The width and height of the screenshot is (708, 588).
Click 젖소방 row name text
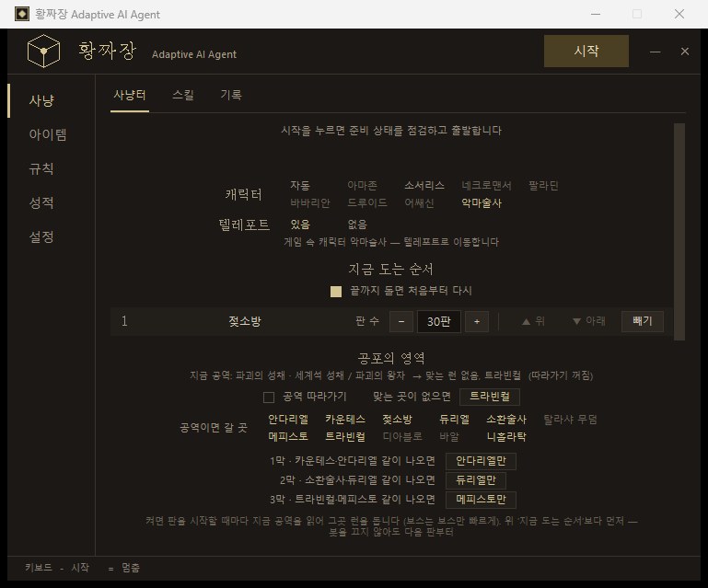(245, 321)
